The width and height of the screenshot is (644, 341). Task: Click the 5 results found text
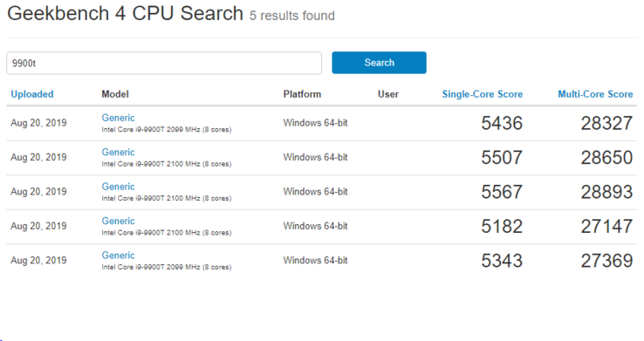tap(292, 16)
